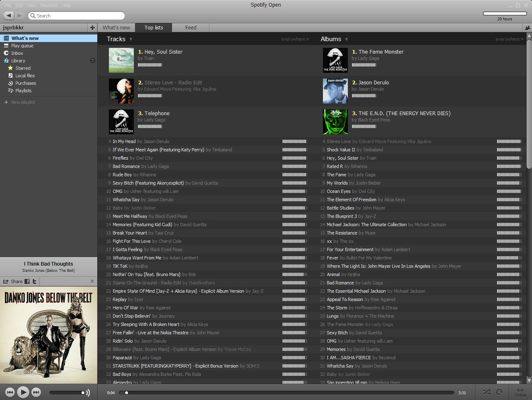Click the Jason Derulo album cover thumbnail
Image resolution: width=532 pixels, height=400 pixels.
[335, 91]
